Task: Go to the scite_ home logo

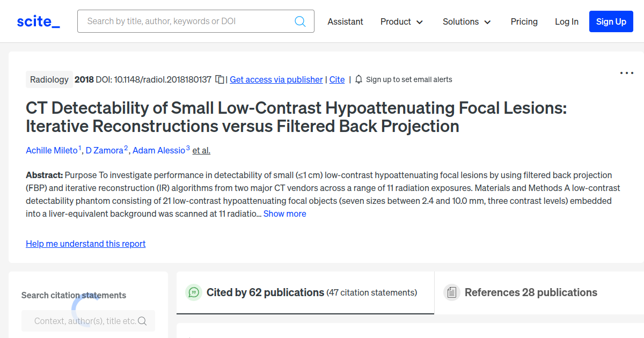Action: [38, 21]
